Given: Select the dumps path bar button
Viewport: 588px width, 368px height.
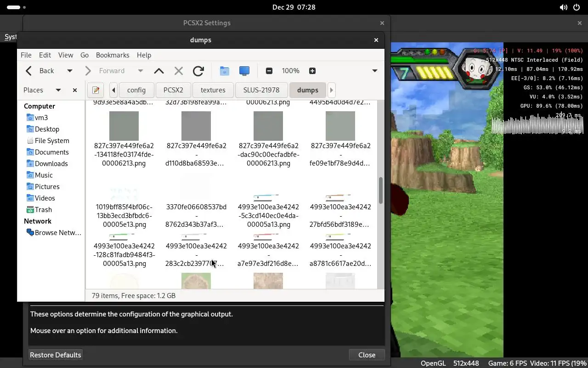Looking at the screenshot, I should [x=308, y=90].
